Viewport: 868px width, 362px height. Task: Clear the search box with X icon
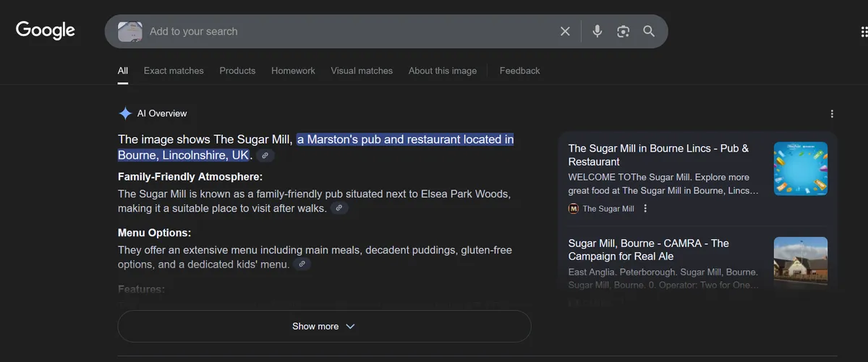tap(565, 31)
